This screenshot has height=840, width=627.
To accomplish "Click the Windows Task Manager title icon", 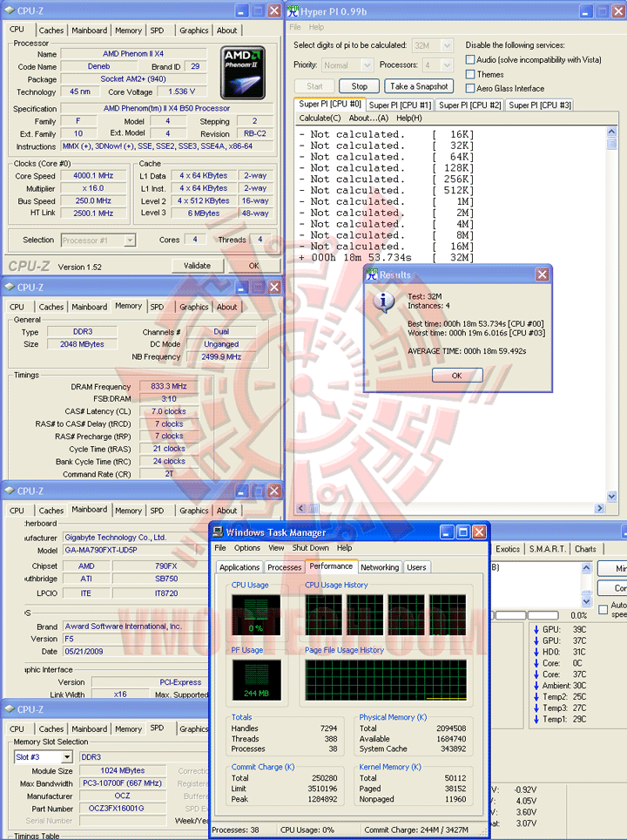I will pyautogui.click(x=218, y=532).
